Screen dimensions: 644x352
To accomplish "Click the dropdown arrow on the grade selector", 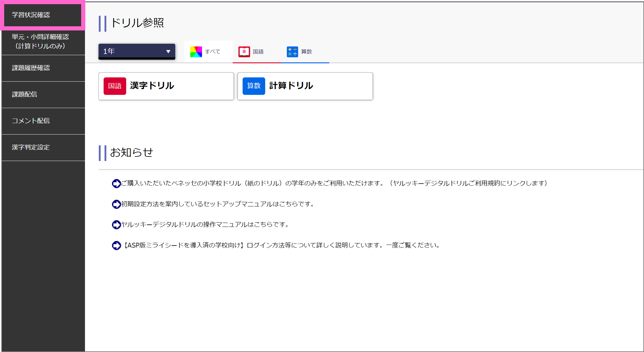I will pos(168,51).
